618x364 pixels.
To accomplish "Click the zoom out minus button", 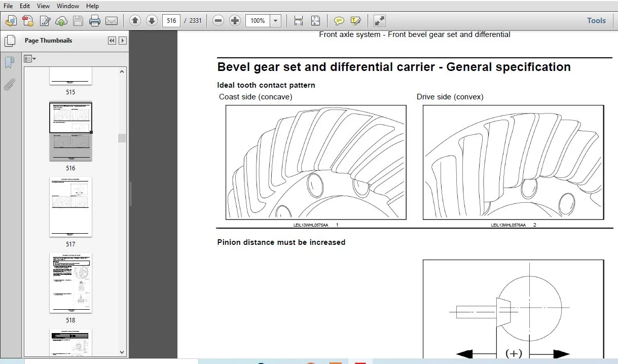I will click(218, 21).
